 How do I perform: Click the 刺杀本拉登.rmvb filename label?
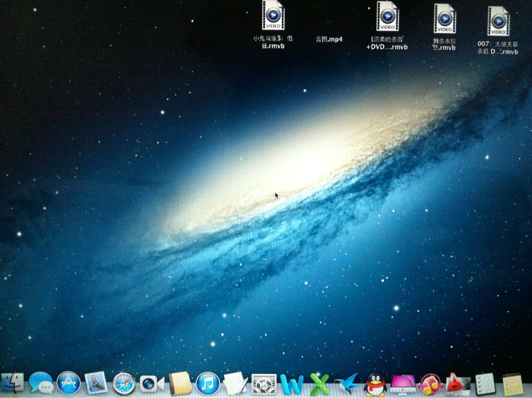point(444,44)
